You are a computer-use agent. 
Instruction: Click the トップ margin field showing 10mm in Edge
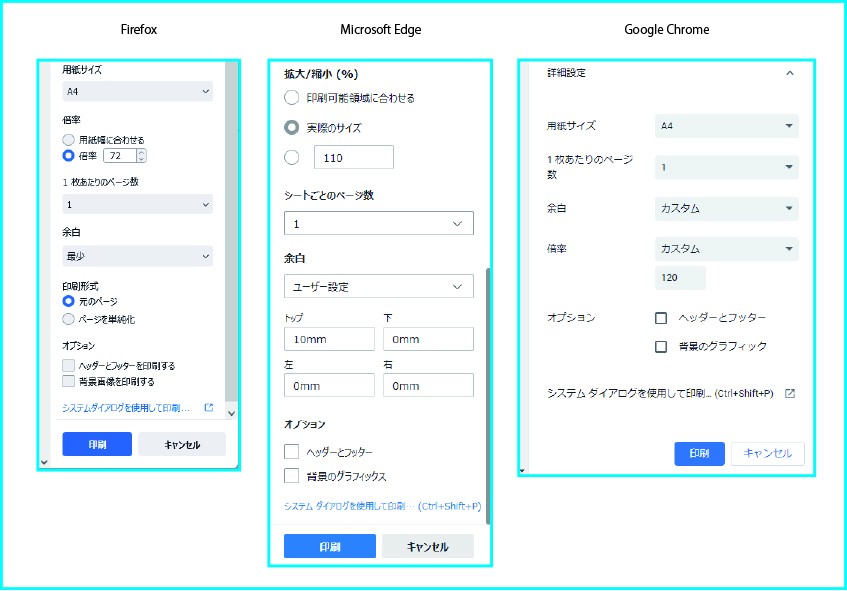click(x=330, y=339)
